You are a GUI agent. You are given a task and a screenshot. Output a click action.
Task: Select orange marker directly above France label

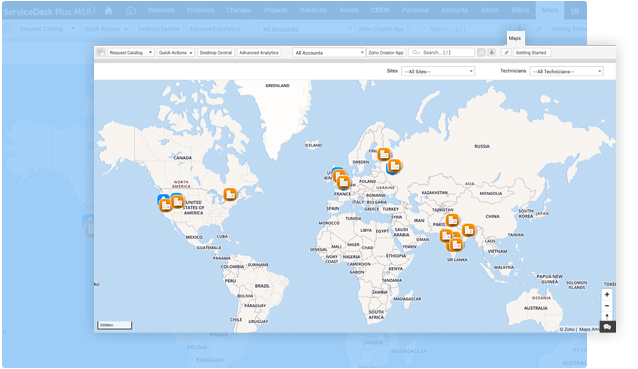point(344,182)
